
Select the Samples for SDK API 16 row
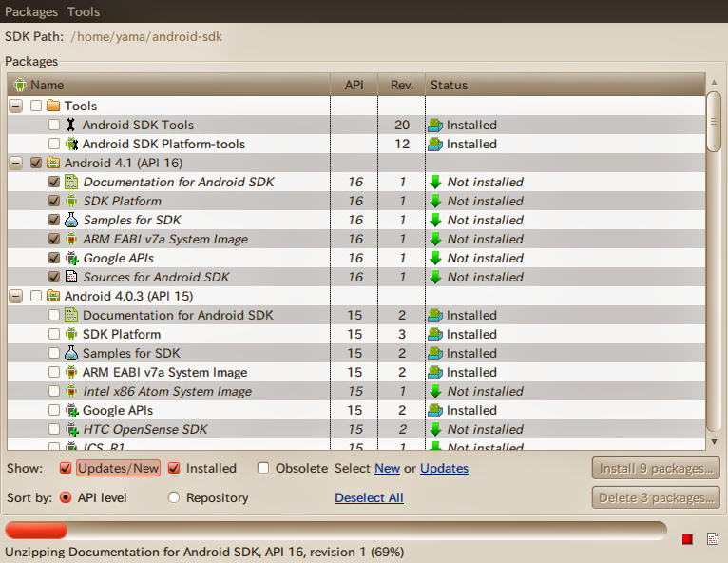pos(356,220)
